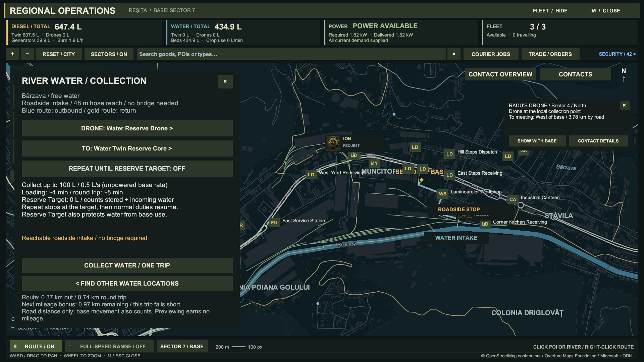Clear the search field with X button
This screenshot has height=362, width=644.
(454, 54)
